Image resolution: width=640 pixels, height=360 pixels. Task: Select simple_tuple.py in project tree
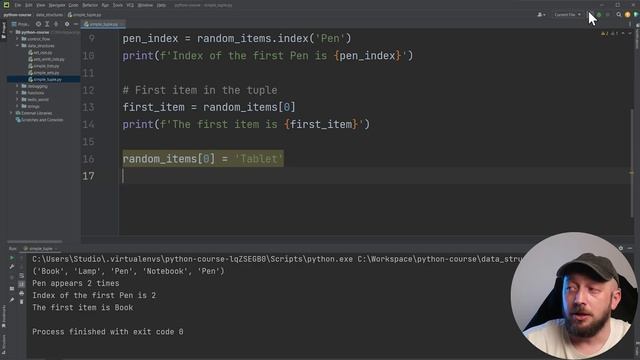45,79
